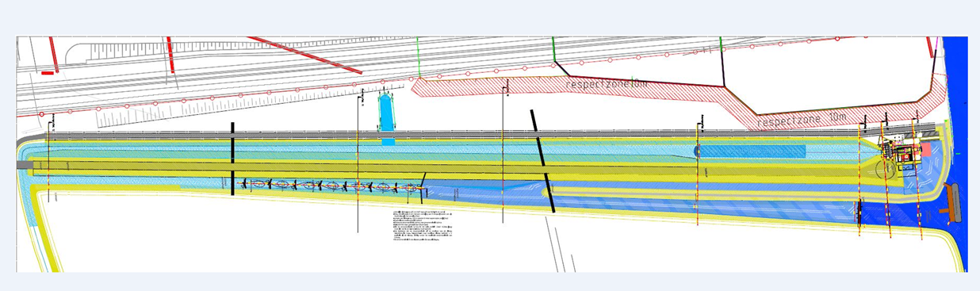Select the long red diagonal line at top
980x291 pixels.
tap(304, 55)
